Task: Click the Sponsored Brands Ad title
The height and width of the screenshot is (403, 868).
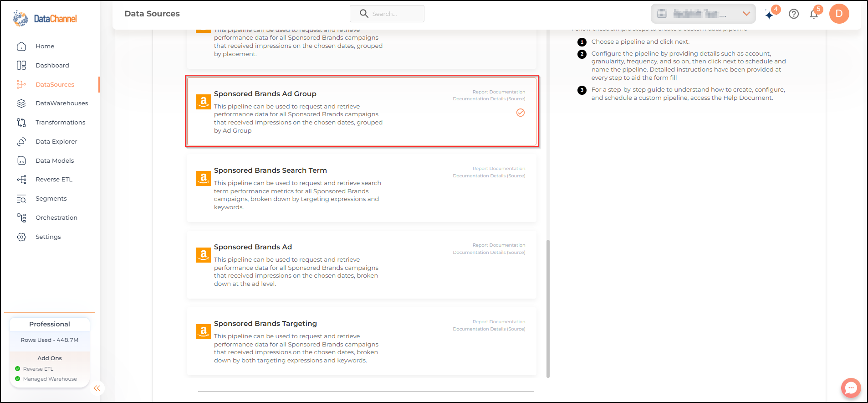Action: click(253, 247)
